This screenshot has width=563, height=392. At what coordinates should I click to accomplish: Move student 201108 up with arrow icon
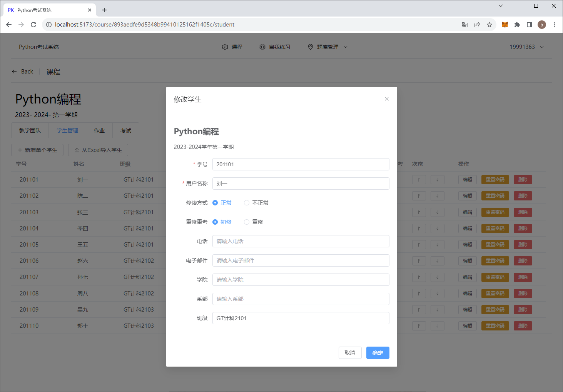click(419, 293)
